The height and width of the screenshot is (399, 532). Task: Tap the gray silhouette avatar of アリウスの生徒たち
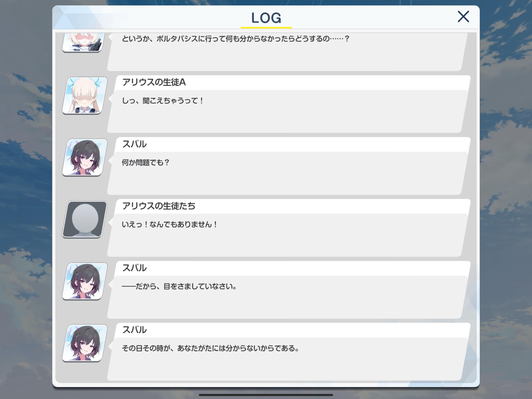pos(85,219)
